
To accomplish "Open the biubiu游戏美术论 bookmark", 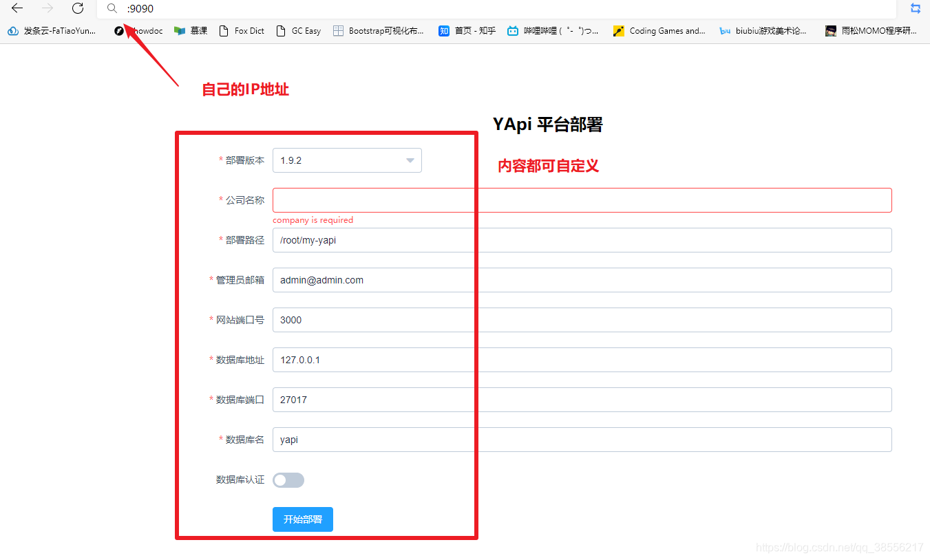I will [762, 30].
